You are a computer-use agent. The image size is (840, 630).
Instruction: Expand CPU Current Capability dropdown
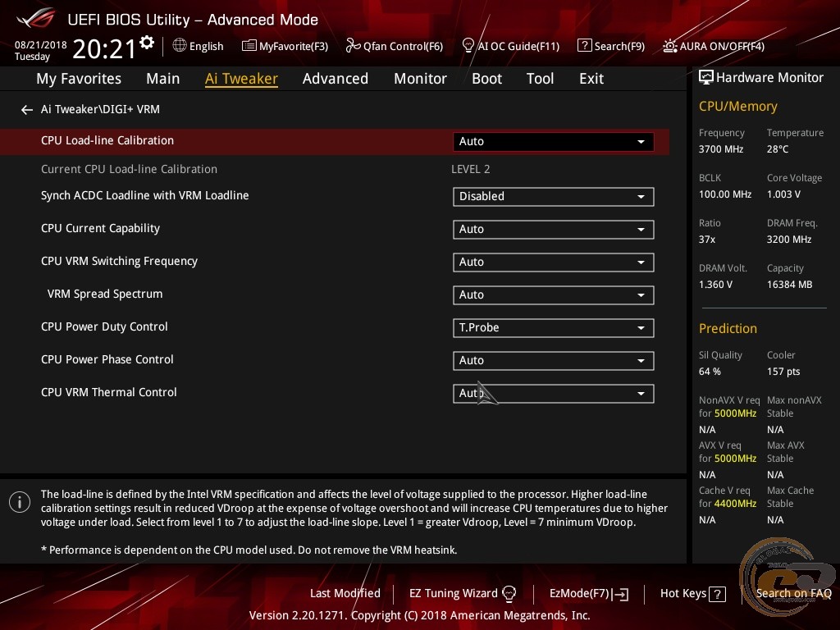pos(553,230)
